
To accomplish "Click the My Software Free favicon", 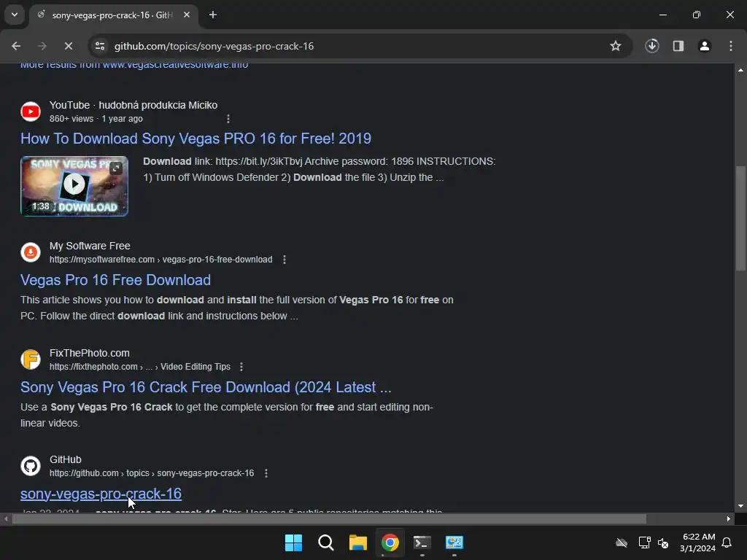I will pyautogui.click(x=31, y=252).
